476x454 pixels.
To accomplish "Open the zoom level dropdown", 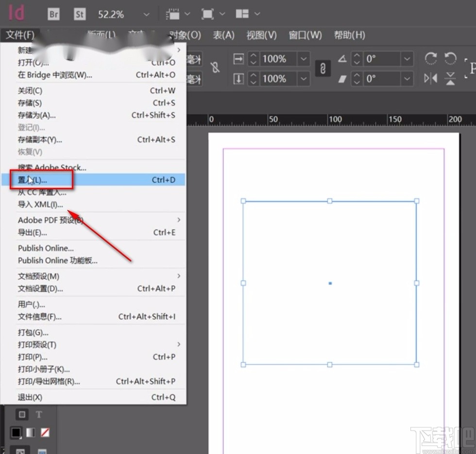I will (146, 14).
